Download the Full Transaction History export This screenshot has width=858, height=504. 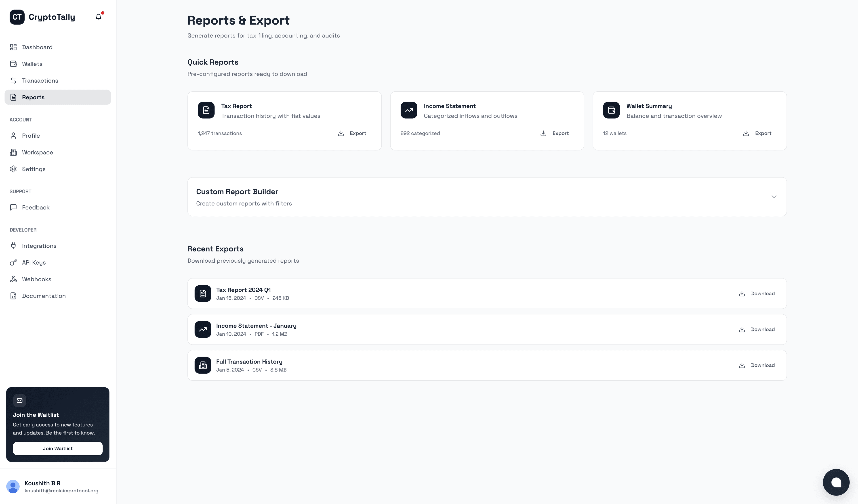757,365
